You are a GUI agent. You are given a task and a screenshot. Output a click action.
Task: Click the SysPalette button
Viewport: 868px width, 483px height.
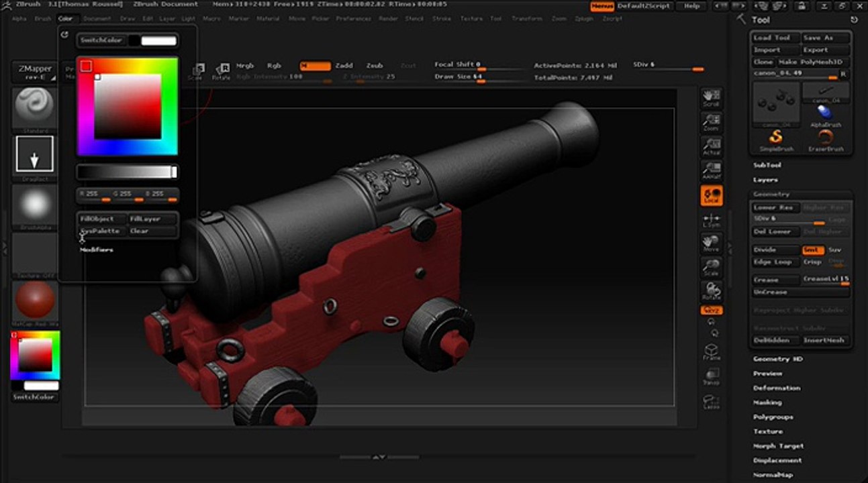click(x=102, y=231)
